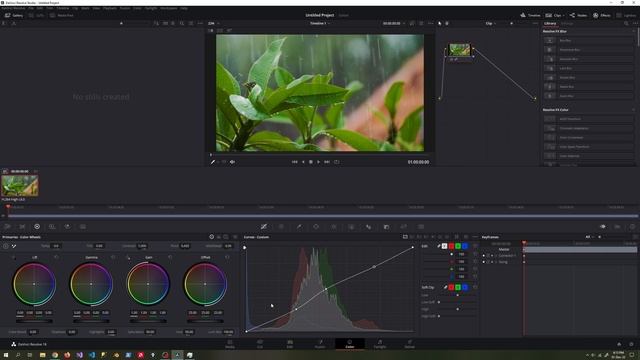
Task: Jump to the first frame
Action: tap(294, 162)
